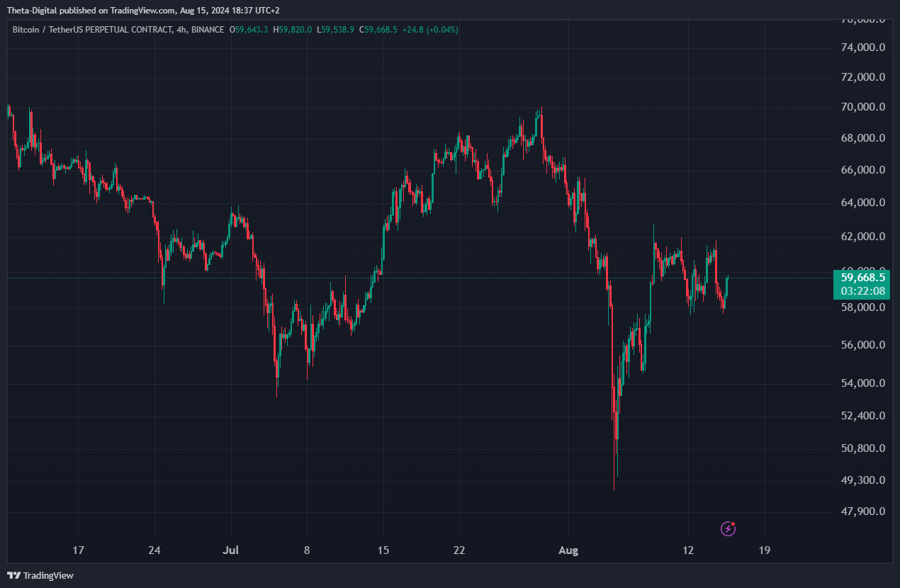
Task: Click the purple lightning event icon
Action: pyautogui.click(x=728, y=528)
